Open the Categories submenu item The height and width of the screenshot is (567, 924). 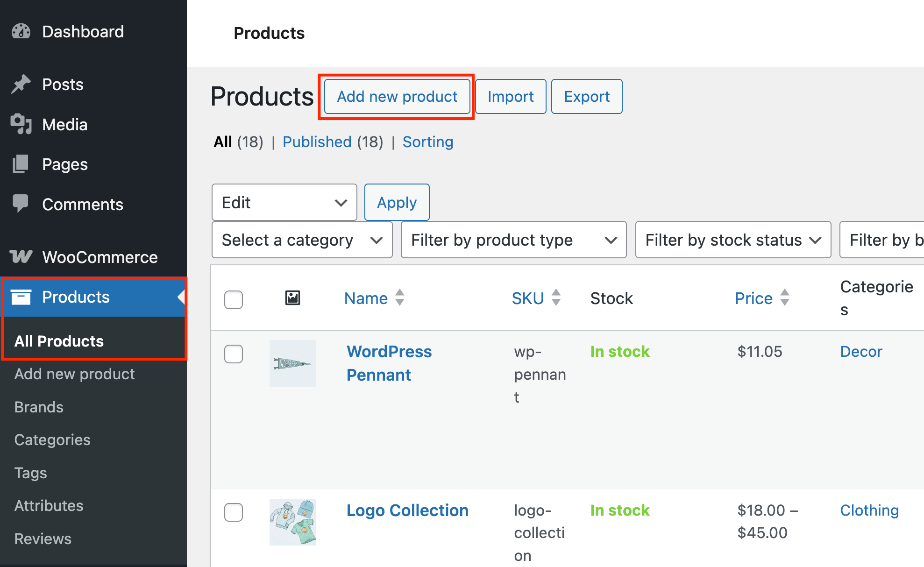tap(52, 440)
